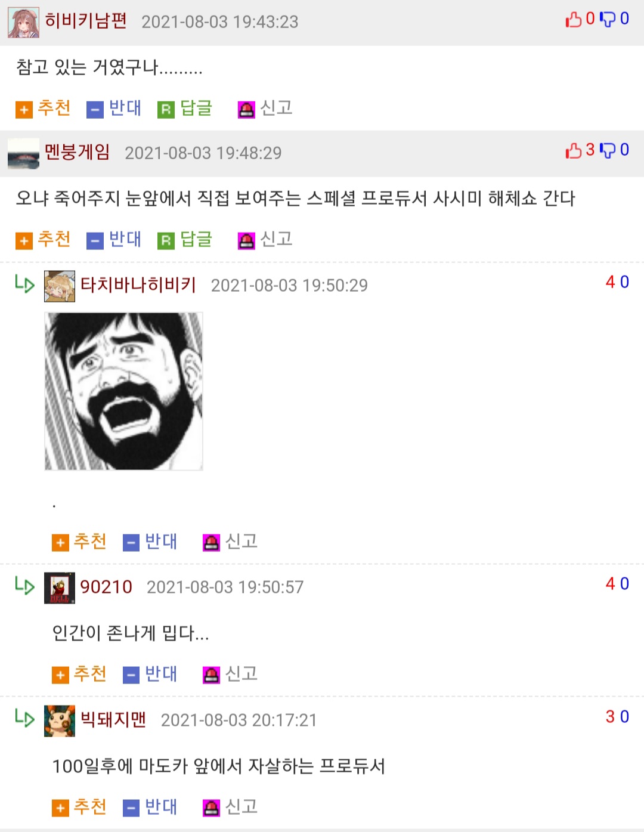Report (신고) 히비키남편's comment
644x832 pixels.
[x=265, y=109]
